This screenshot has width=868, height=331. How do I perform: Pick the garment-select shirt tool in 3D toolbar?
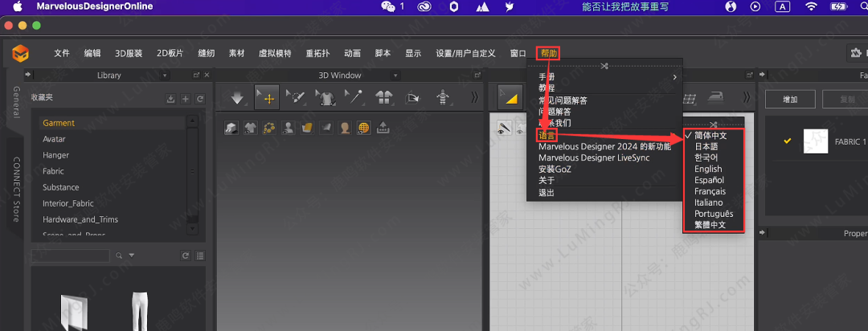(x=325, y=97)
